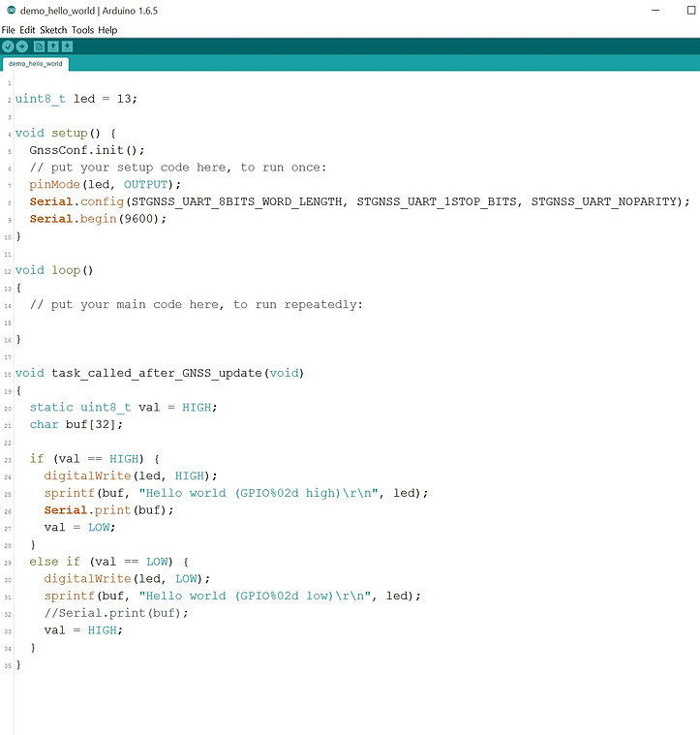Click 'STGNSS_UART_1STOP_BITS' argument
700x735 pixels.
click(x=437, y=201)
